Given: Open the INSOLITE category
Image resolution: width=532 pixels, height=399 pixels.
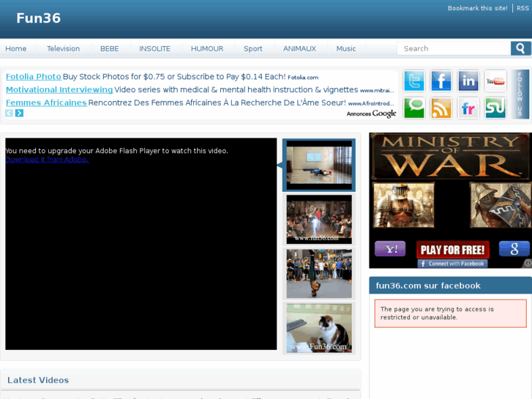Looking at the screenshot, I should [x=154, y=48].
